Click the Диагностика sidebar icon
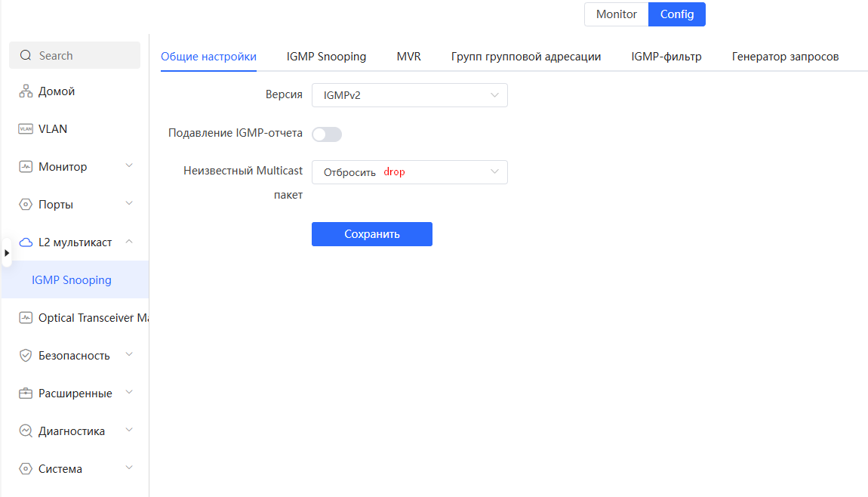Viewport: 868px width, 497px height. tap(26, 431)
